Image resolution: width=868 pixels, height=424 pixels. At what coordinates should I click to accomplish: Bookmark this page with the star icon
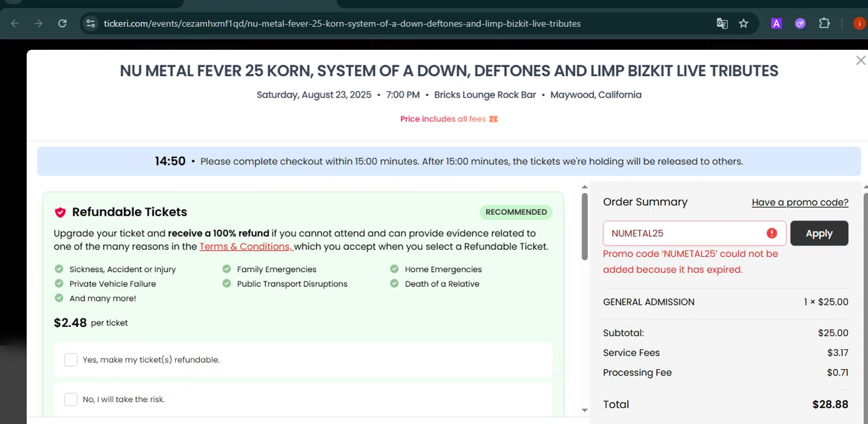click(x=744, y=24)
